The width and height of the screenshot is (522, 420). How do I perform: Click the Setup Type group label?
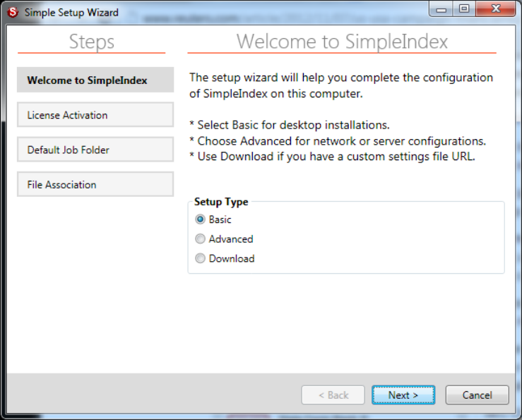tap(221, 202)
